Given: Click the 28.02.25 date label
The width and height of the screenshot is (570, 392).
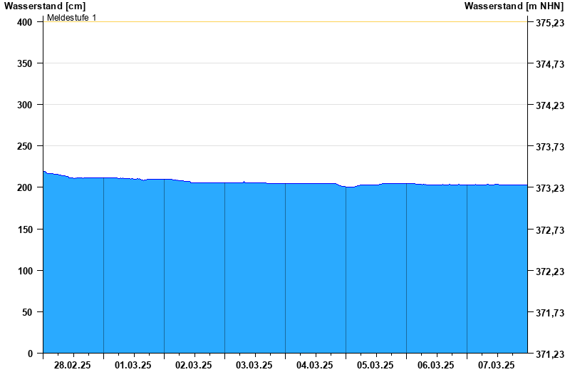Looking at the screenshot, I should click(73, 365).
